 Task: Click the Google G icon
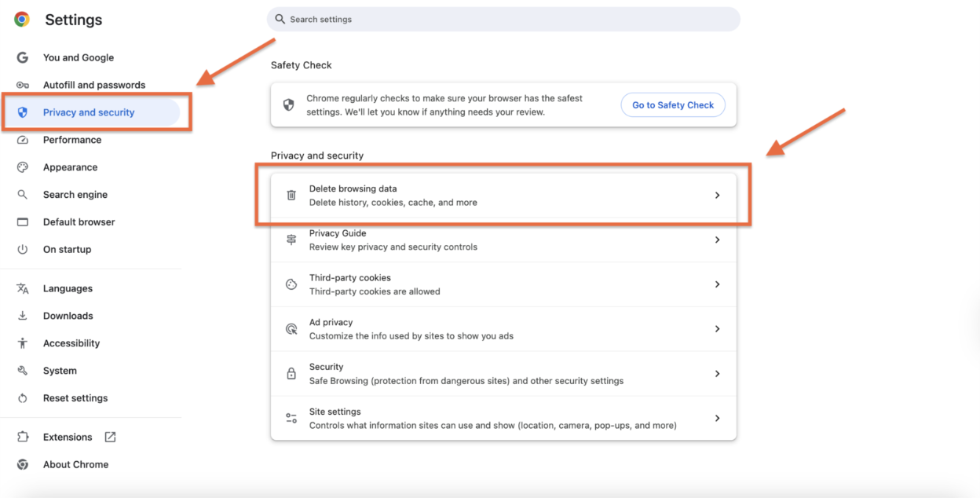pos(23,57)
